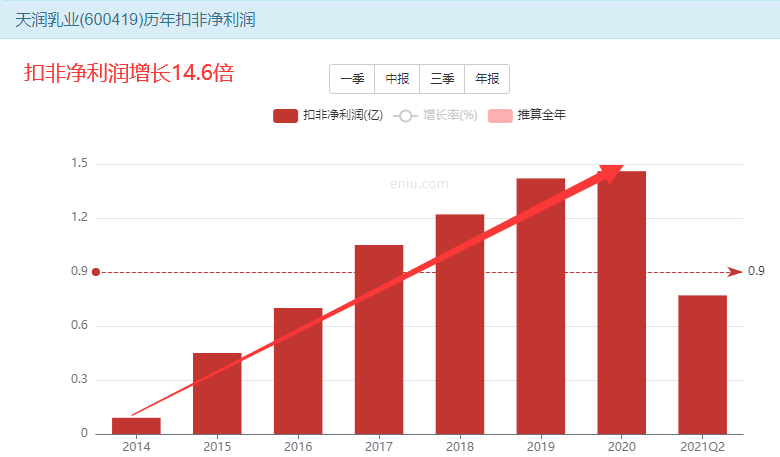This screenshot has height=457, width=780.
Task: Click the 0.3 y-axis value
Action: click(79, 379)
